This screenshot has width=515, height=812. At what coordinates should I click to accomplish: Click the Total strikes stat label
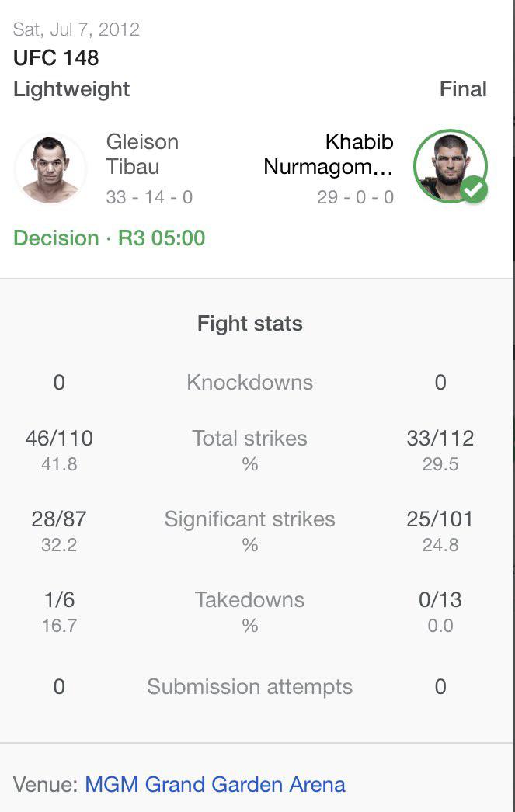click(x=249, y=439)
